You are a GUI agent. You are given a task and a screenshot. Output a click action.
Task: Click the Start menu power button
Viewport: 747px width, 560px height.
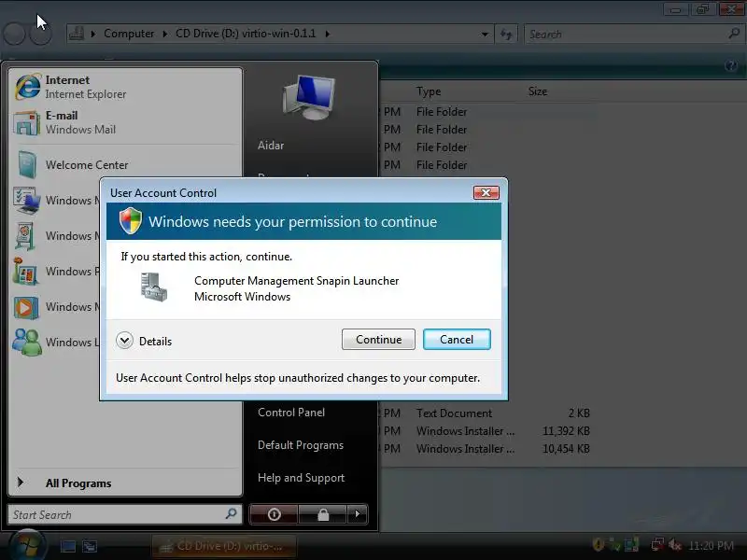(x=274, y=514)
